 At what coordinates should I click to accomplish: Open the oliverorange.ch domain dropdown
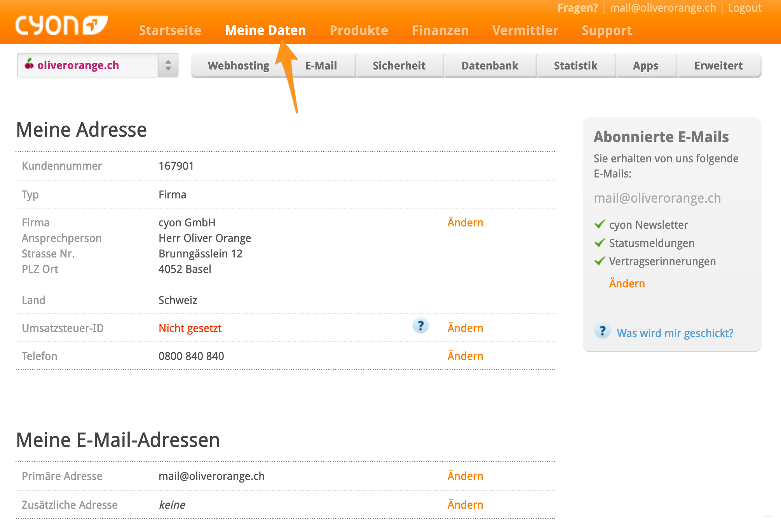(98, 65)
